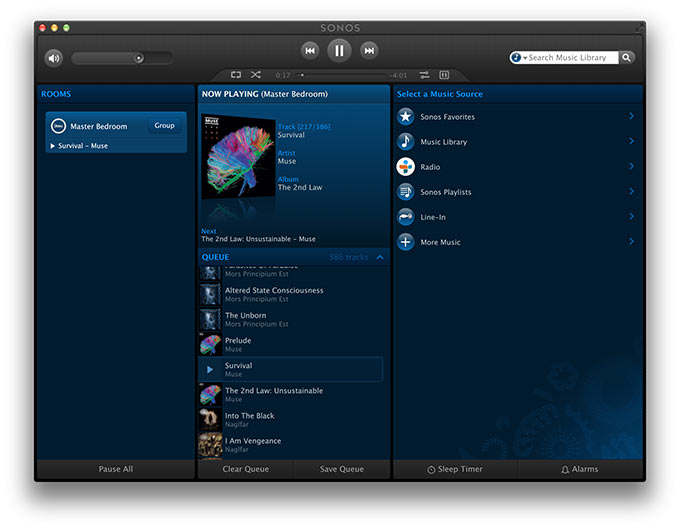680x529 pixels.
Task: Open the Sleep Timer
Action: tap(455, 469)
